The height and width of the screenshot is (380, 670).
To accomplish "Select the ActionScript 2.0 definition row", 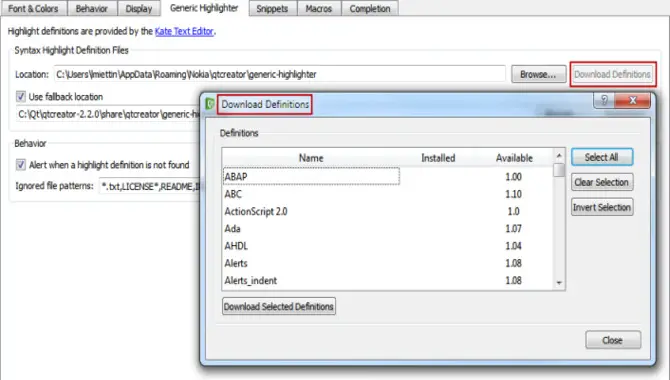I will (388, 211).
